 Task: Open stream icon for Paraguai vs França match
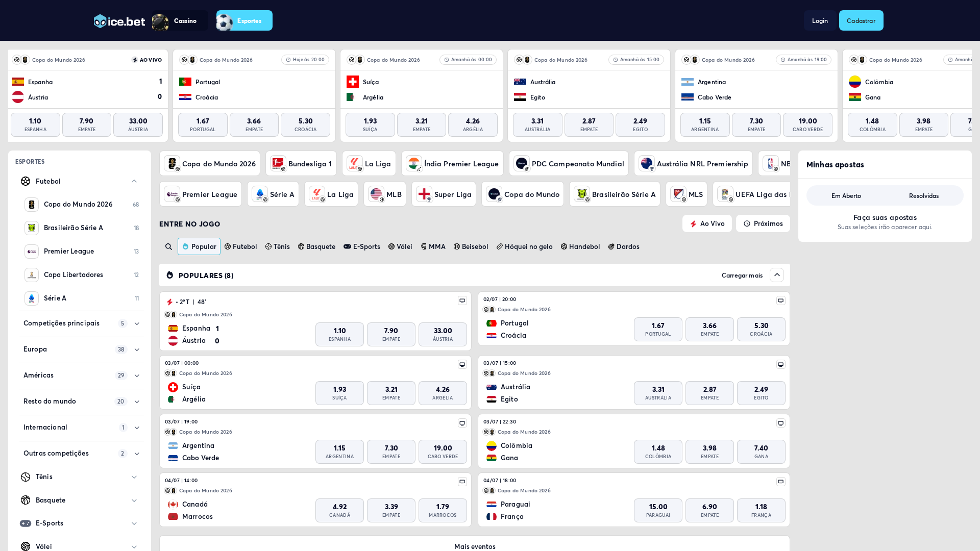[x=781, y=482]
